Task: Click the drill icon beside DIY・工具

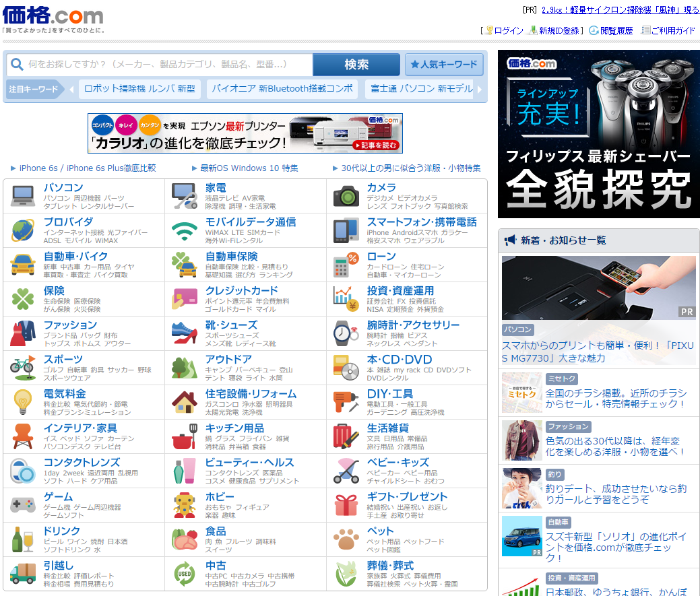Action: click(346, 403)
